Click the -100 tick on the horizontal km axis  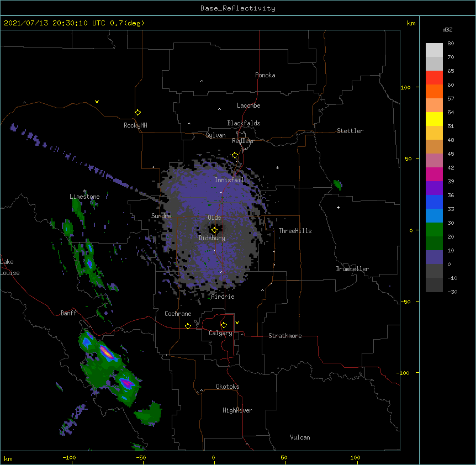[x=69, y=457]
